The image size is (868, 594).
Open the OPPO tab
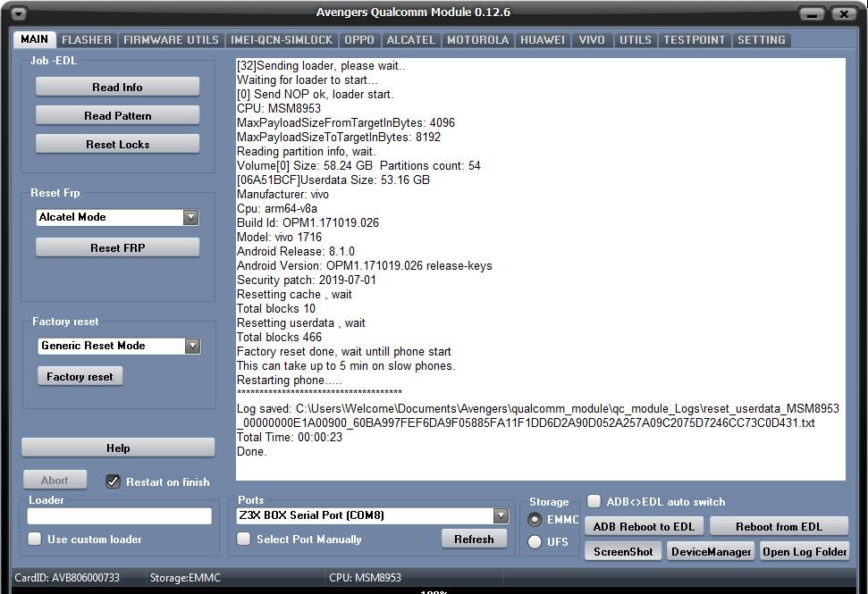tap(359, 40)
